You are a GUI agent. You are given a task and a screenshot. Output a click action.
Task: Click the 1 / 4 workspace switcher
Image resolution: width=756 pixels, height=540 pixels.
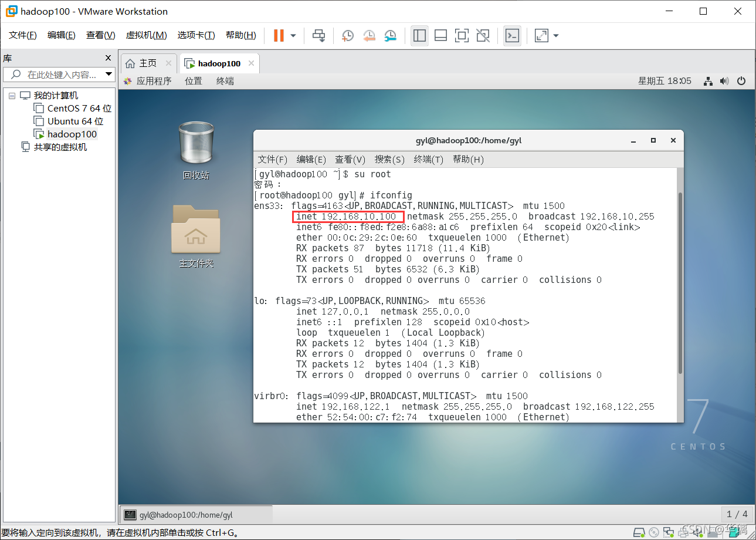tap(737, 514)
